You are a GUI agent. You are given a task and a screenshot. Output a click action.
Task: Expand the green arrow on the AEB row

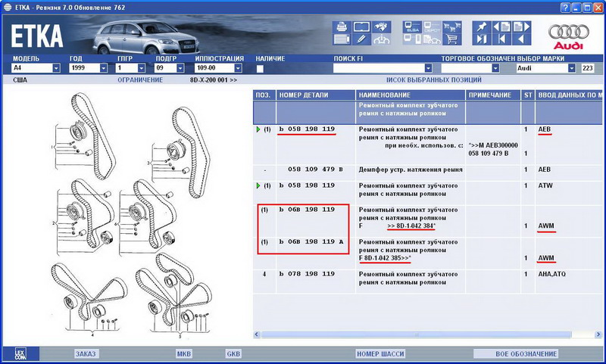coord(258,129)
